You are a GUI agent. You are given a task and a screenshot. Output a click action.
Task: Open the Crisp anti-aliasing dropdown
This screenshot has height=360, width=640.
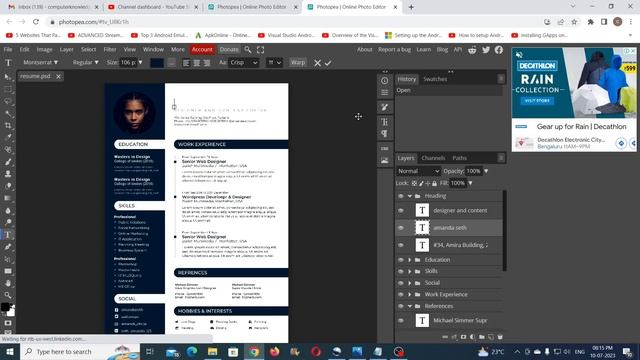click(x=244, y=62)
